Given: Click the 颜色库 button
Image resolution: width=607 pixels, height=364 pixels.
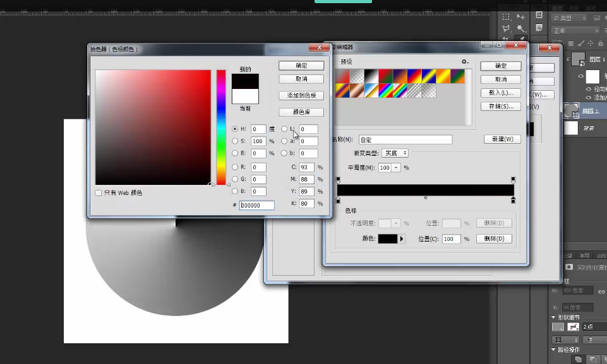Looking at the screenshot, I should point(301,112).
